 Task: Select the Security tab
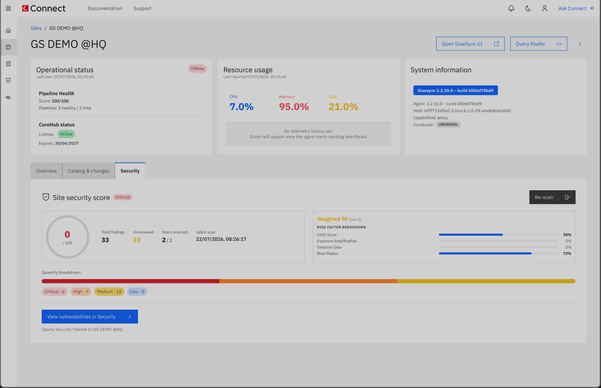point(130,171)
